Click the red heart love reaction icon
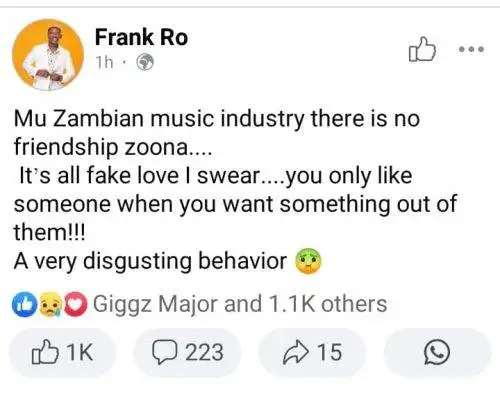This screenshot has width=500, height=393. coord(76,304)
